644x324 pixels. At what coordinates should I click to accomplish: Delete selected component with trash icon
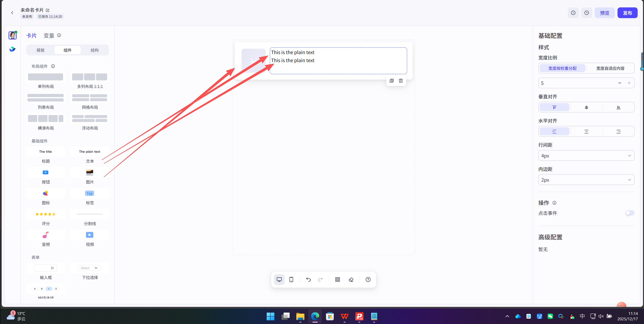(x=401, y=81)
